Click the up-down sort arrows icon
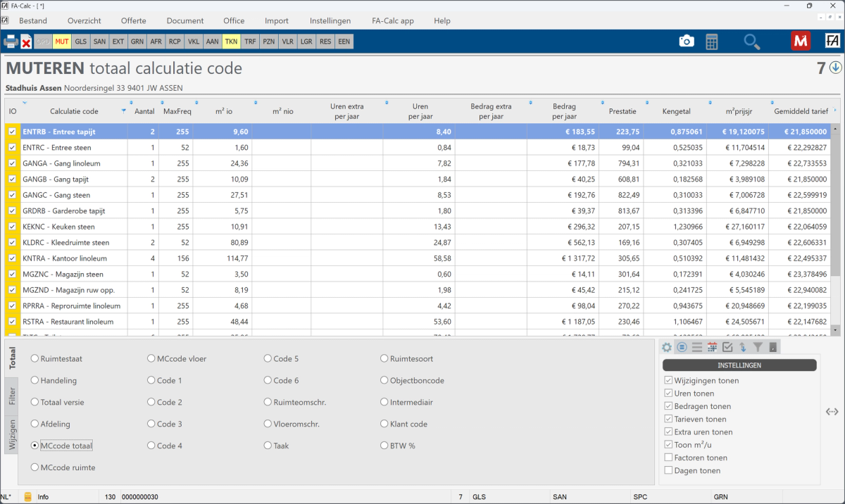The height and width of the screenshot is (504, 845). [x=743, y=347]
